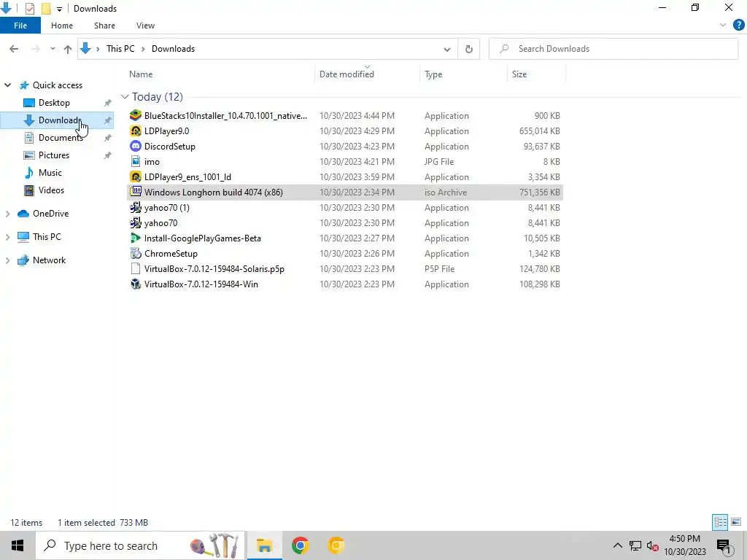The image size is (747, 560).
Task: Open the recent locations dropdown arrow
Action: [53, 49]
